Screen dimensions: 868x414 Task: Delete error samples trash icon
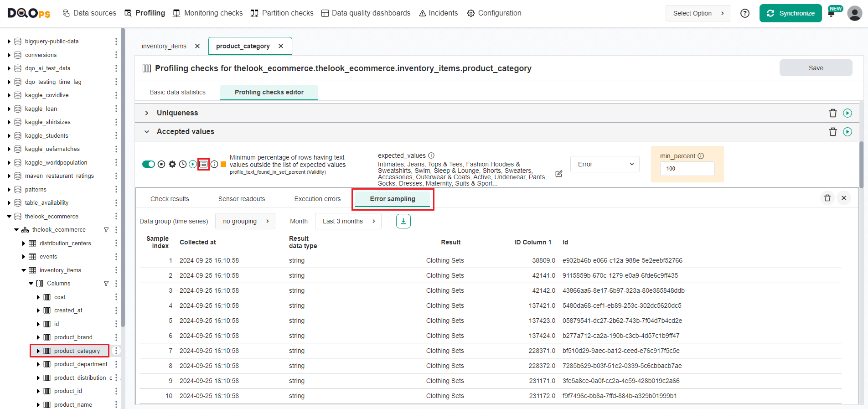click(x=827, y=198)
